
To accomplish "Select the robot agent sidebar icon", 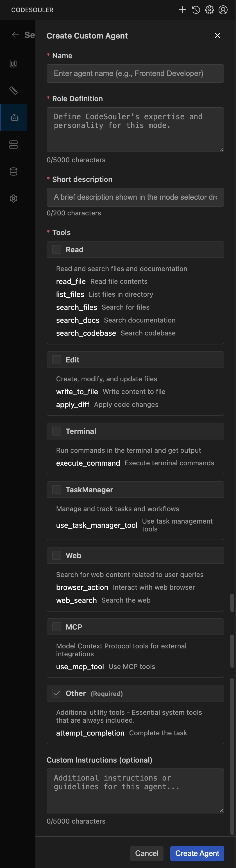I will click(x=14, y=118).
